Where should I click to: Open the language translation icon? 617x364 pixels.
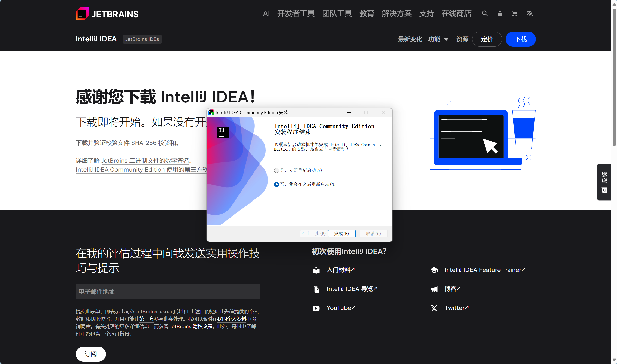(x=530, y=13)
